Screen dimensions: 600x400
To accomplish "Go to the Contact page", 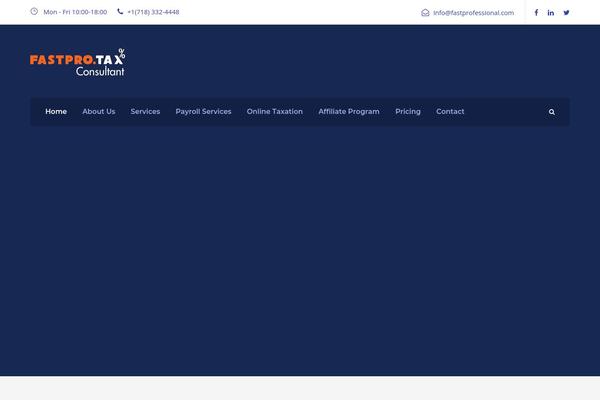I will pos(450,111).
